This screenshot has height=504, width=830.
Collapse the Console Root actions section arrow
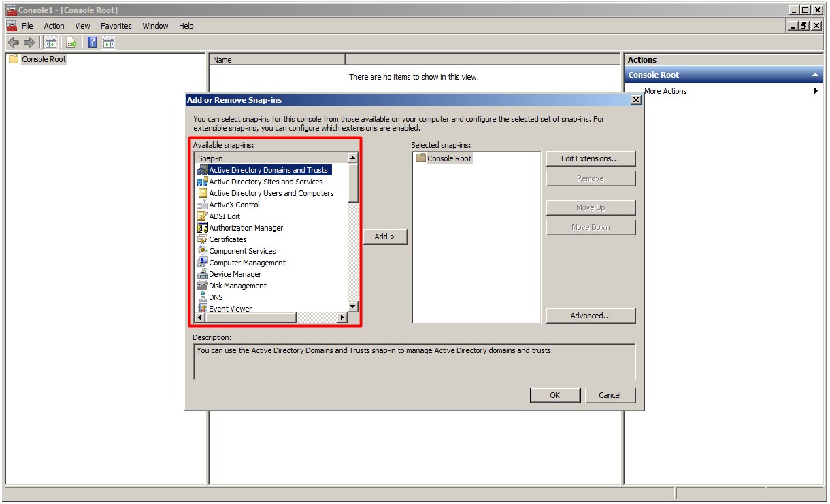pyautogui.click(x=815, y=75)
